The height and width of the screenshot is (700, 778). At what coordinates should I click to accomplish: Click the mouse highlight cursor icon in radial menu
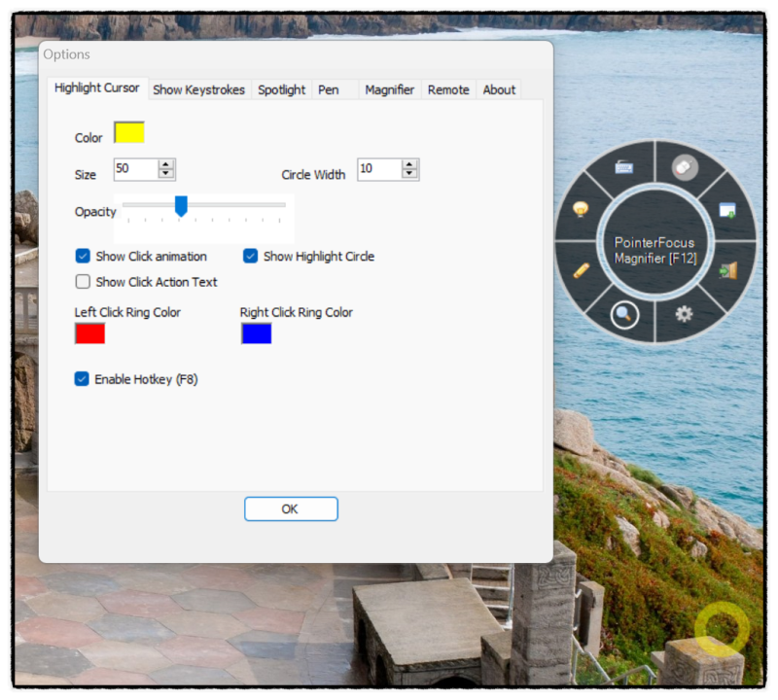coord(685,167)
